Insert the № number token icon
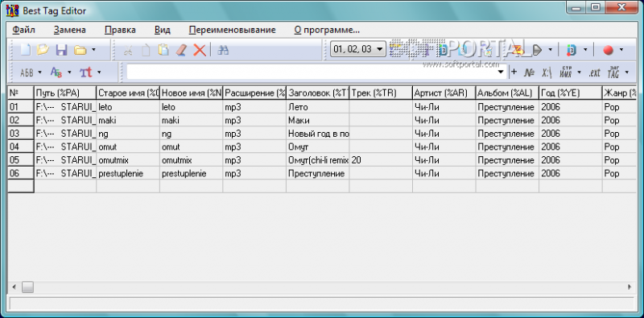This screenshot has height=318, width=644. (x=529, y=72)
